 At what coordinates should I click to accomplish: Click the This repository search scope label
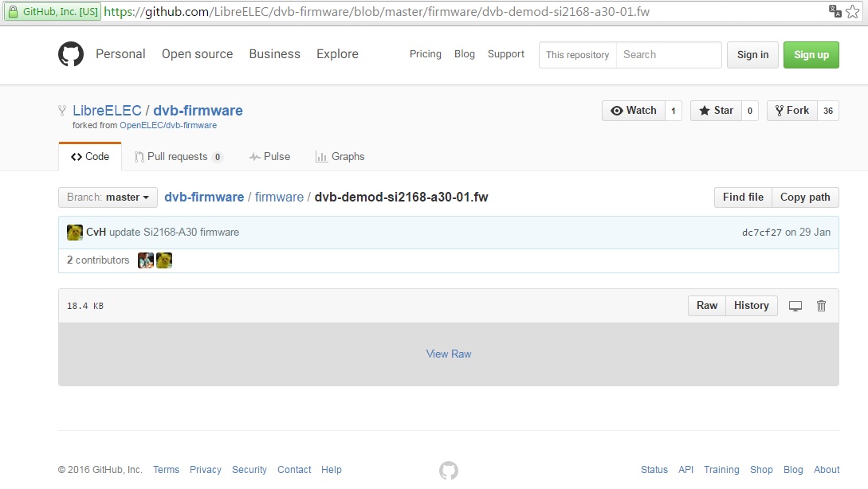[x=577, y=55]
